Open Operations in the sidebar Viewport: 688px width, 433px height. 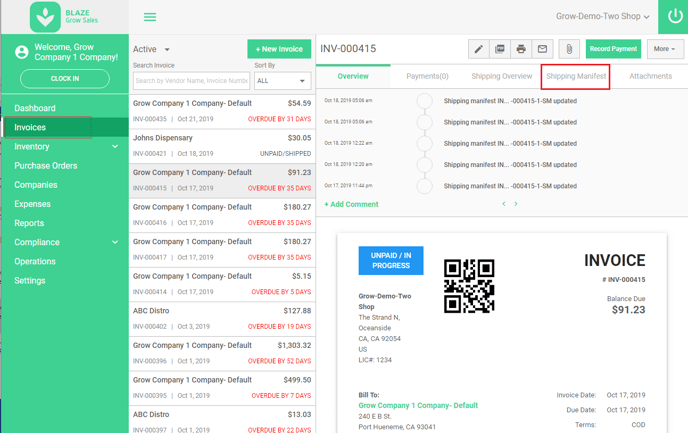tap(35, 261)
